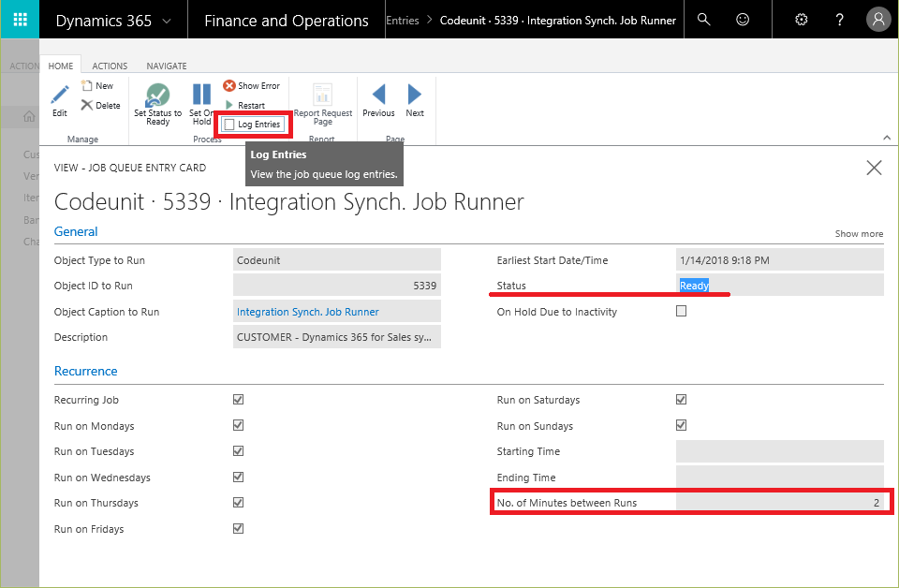Switch to the NAVIGATE ribbon tab
The image size is (899, 588).
[x=167, y=66]
